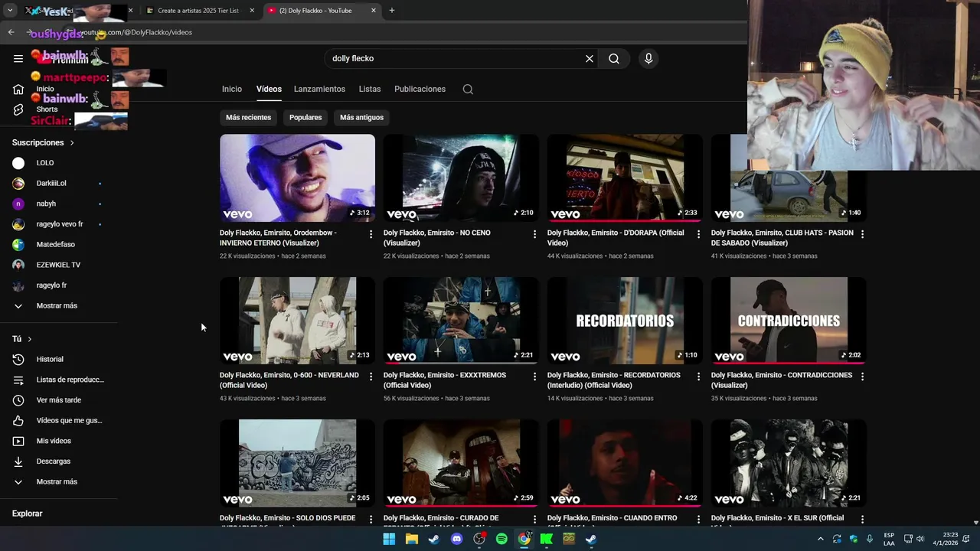Switch to the Publicaciones channel tab
The height and width of the screenshot is (551, 980).
point(420,89)
